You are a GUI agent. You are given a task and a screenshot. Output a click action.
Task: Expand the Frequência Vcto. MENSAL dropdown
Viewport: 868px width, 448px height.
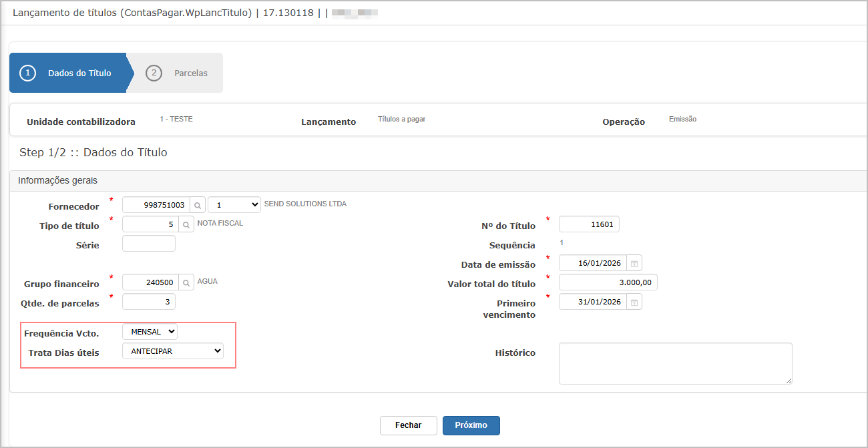click(x=150, y=332)
